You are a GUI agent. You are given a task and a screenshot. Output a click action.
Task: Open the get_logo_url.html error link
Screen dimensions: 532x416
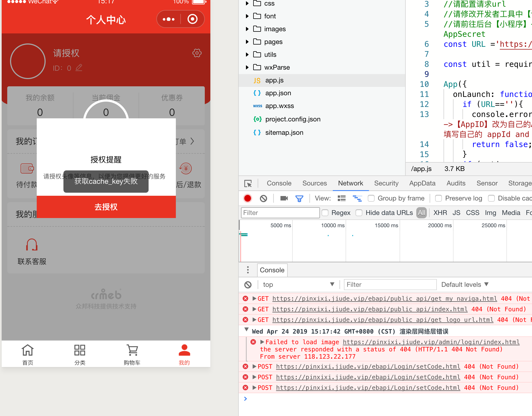383,320
